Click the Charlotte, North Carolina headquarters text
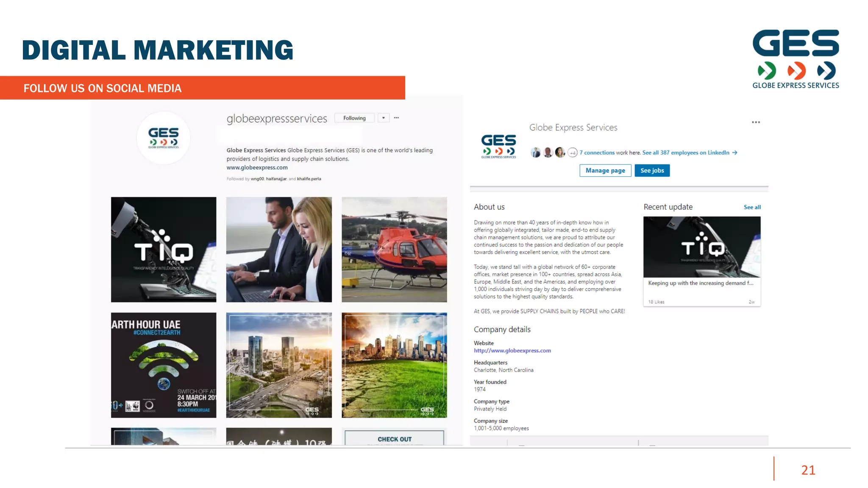 (x=504, y=370)
